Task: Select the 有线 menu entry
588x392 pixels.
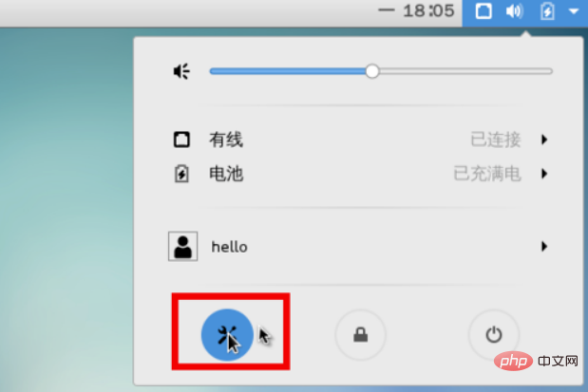Action: 360,140
